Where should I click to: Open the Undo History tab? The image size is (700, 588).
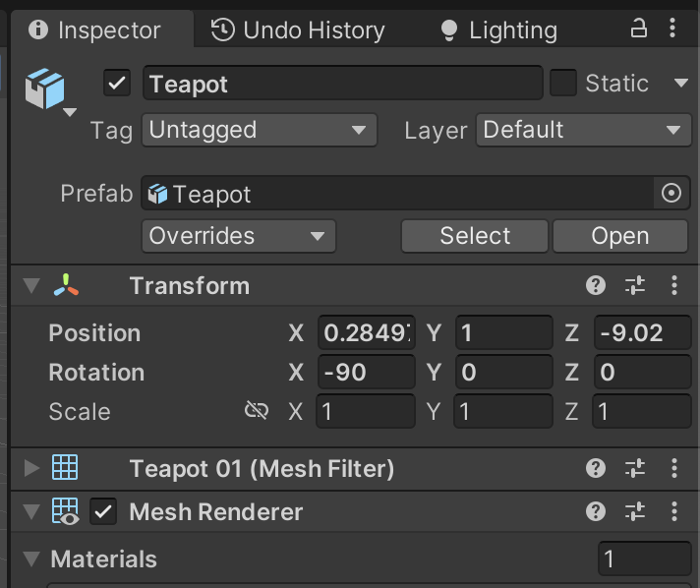coord(298,30)
